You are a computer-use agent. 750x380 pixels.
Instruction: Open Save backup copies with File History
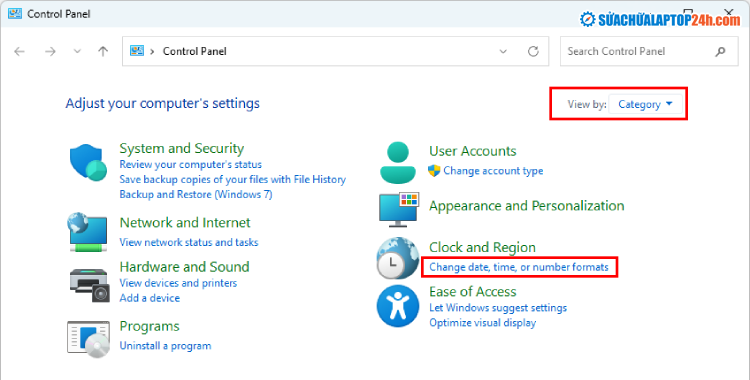pos(232,179)
